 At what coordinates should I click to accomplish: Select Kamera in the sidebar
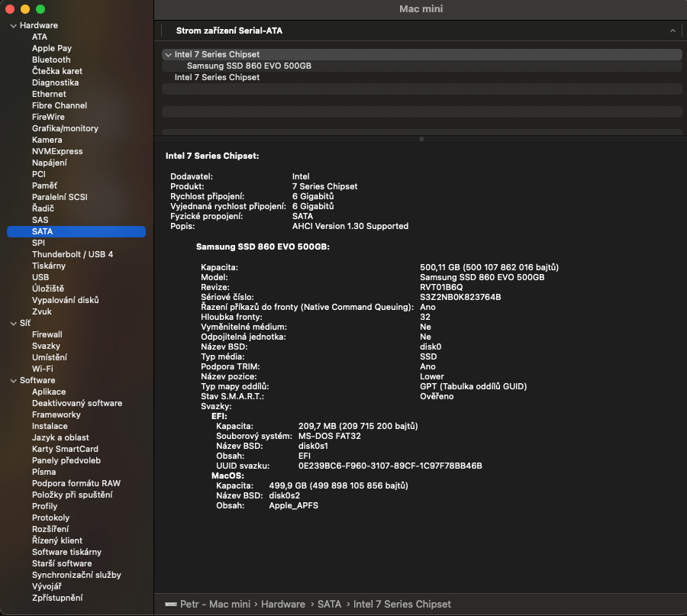click(x=47, y=140)
